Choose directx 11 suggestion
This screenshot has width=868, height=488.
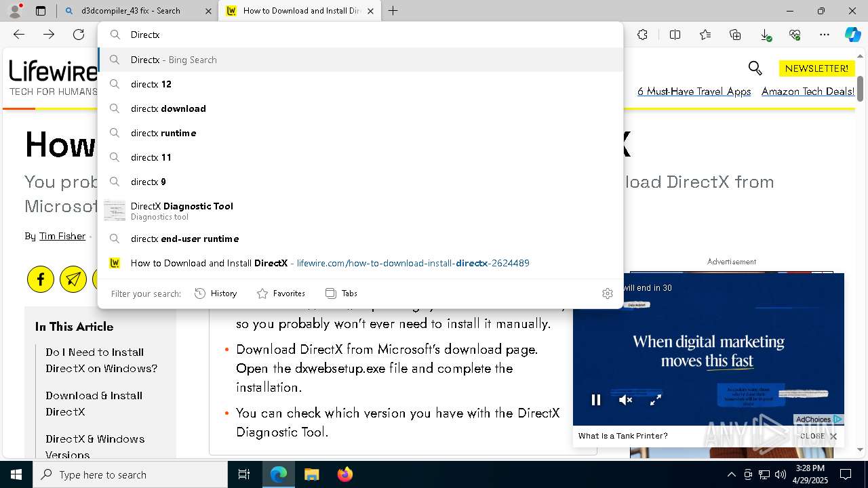tap(361, 157)
